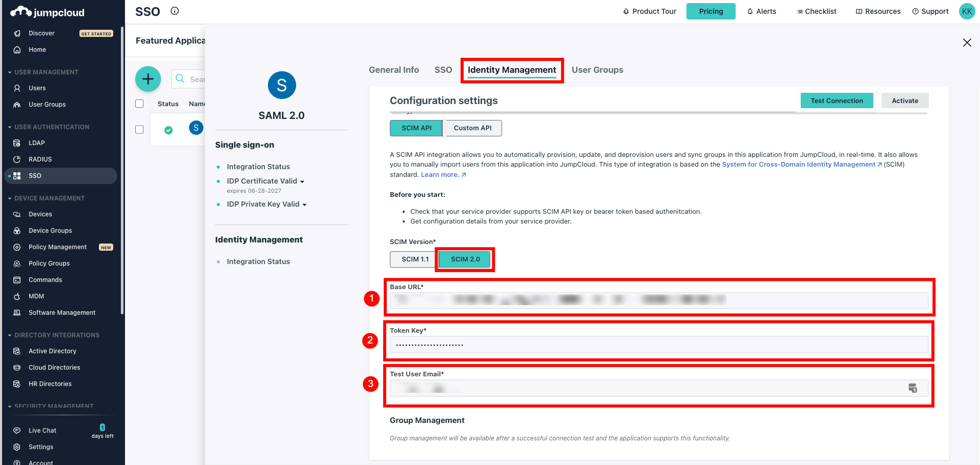The image size is (980, 465).
Task: Add a new application with plus button
Action: 148,79
